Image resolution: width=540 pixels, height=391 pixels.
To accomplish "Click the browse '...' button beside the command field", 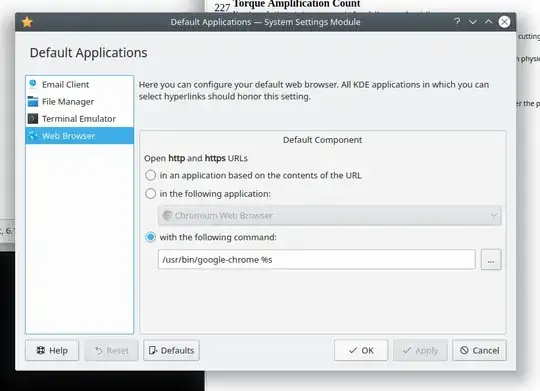I will [x=491, y=259].
